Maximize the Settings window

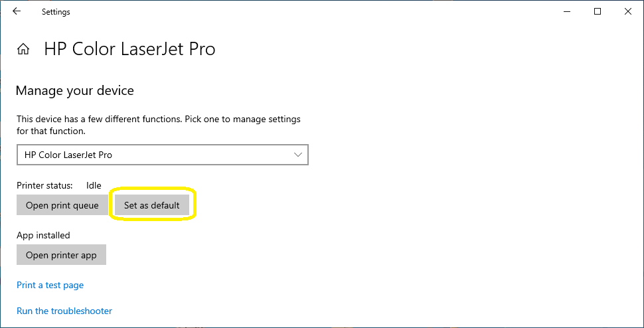[598, 11]
